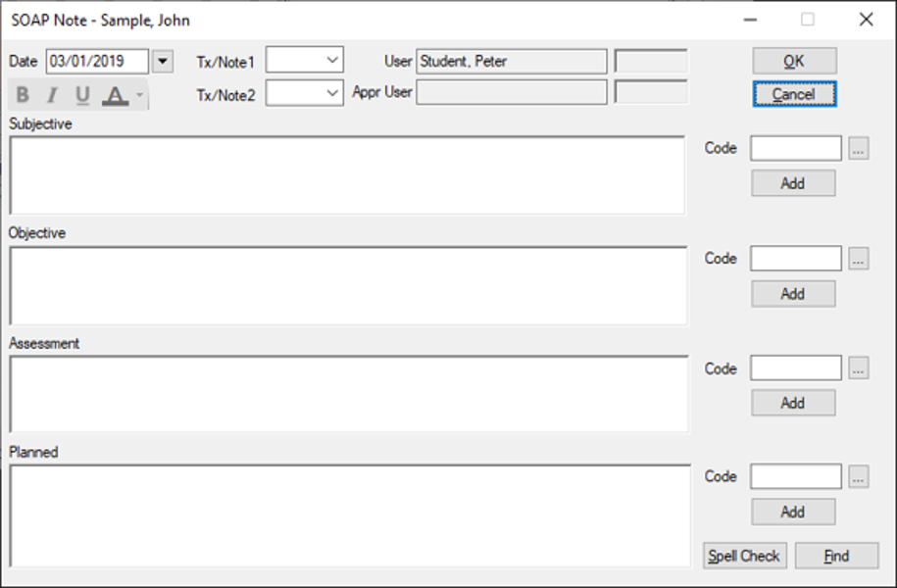This screenshot has width=897, height=588.
Task: Toggle Italic text formatting
Action: pyautogui.click(x=52, y=95)
